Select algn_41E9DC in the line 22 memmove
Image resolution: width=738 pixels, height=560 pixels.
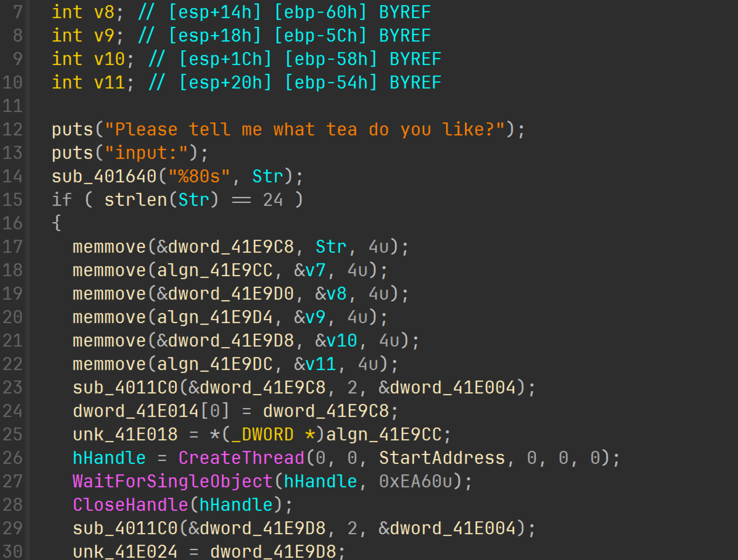coord(215,364)
